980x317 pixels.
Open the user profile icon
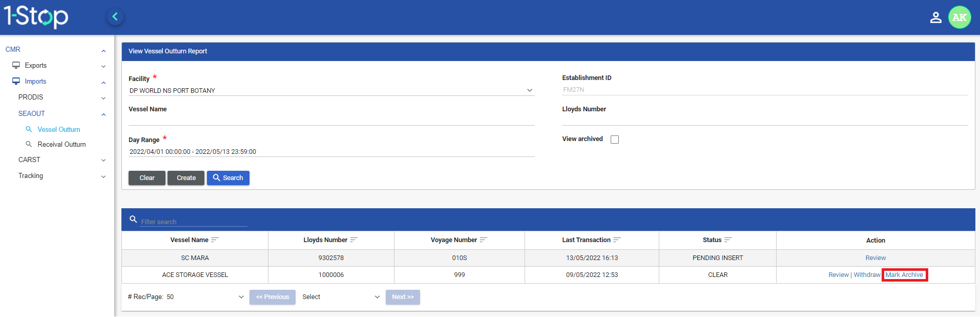[x=935, y=17]
